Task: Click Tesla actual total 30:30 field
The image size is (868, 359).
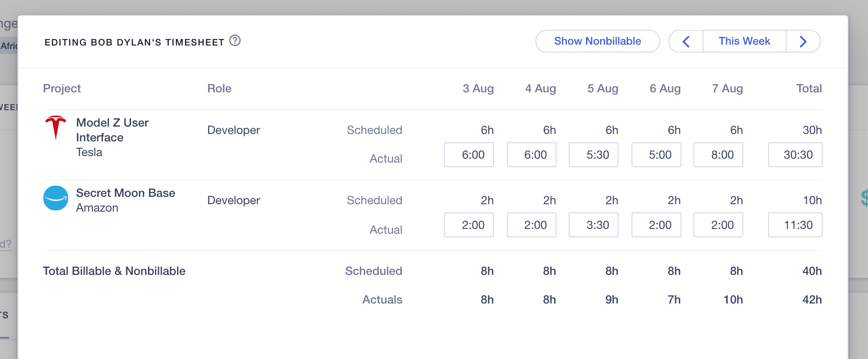Action: tap(795, 155)
